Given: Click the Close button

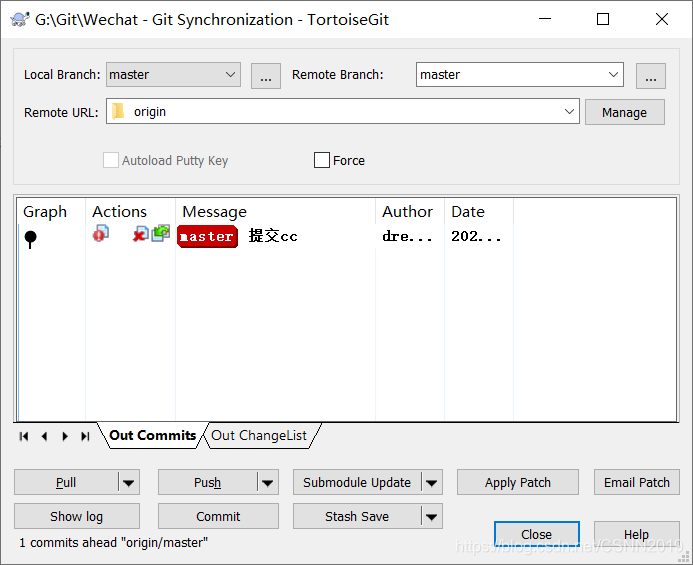Looking at the screenshot, I should (x=537, y=534).
